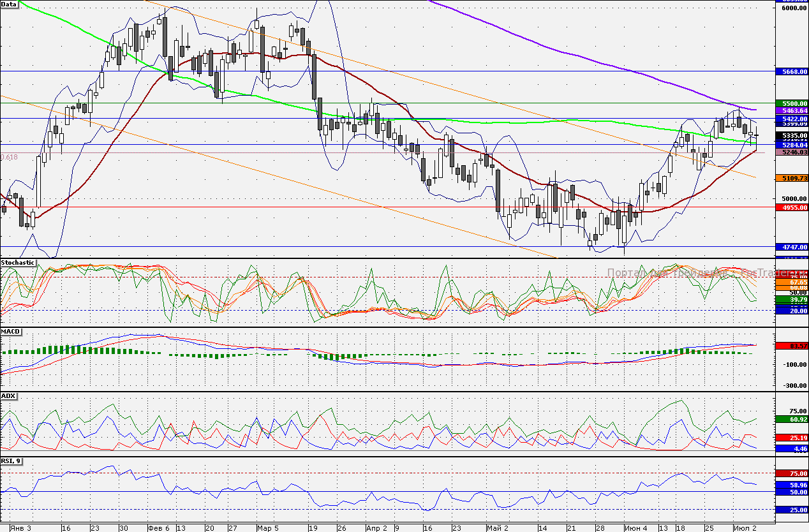Select the red 83.57 MACD value tag
Image resolution: width=809 pixels, height=532 pixels.
pos(792,345)
